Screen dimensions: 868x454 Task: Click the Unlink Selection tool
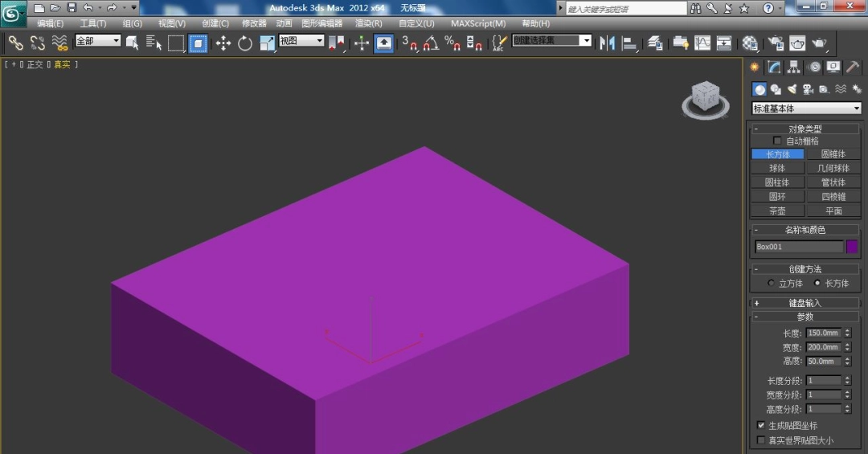click(38, 43)
